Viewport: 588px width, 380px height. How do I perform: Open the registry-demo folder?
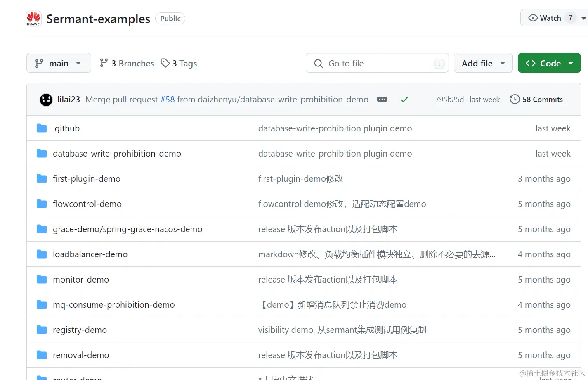80,330
